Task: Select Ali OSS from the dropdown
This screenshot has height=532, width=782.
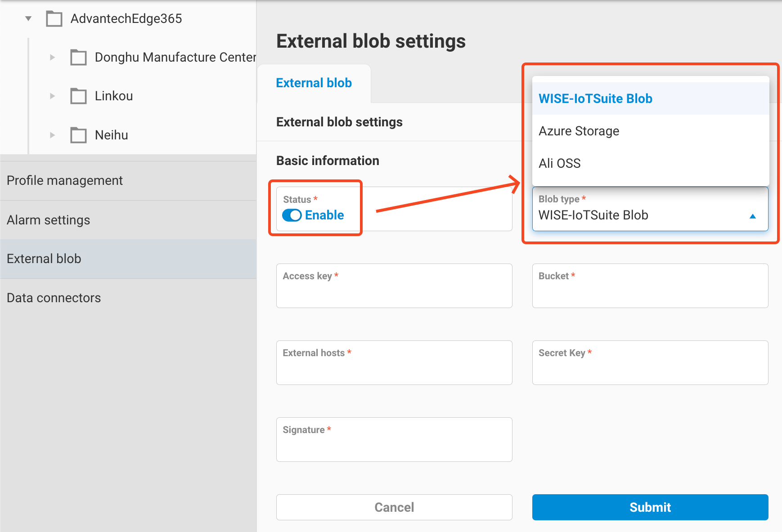Action: [x=560, y=163]
